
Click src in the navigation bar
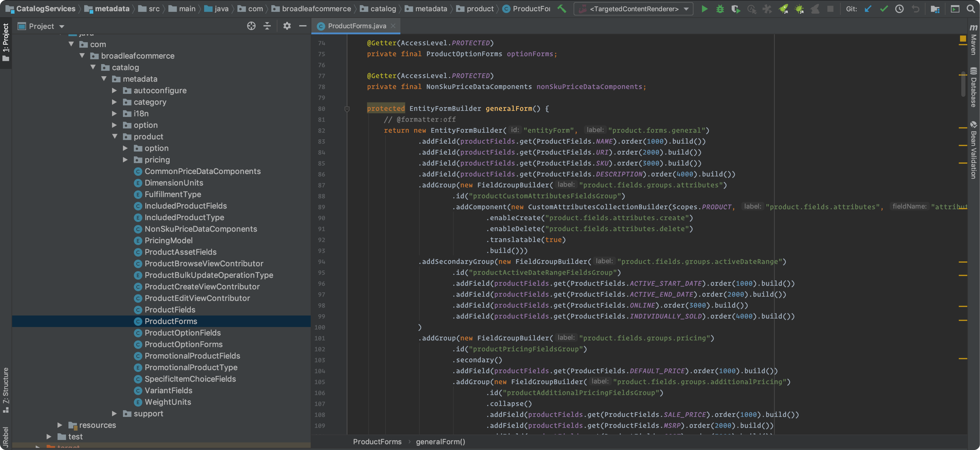[x=154, y=9]
